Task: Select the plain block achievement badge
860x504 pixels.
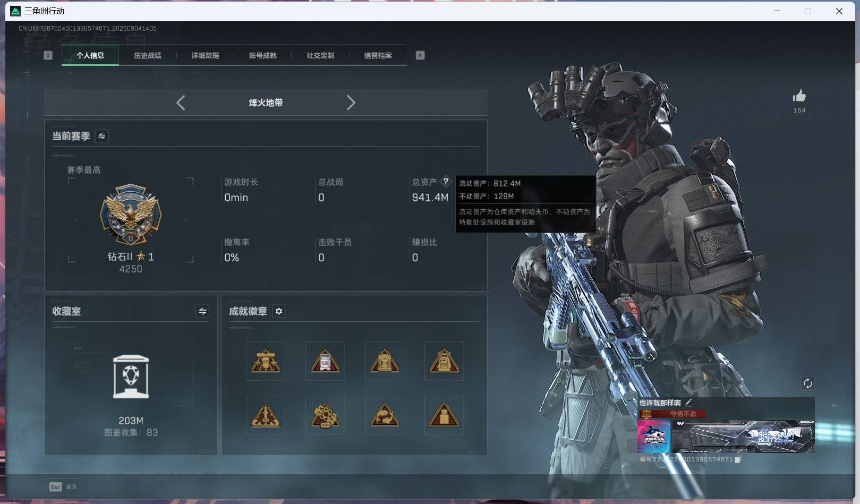Action: [x=444, y=415]
